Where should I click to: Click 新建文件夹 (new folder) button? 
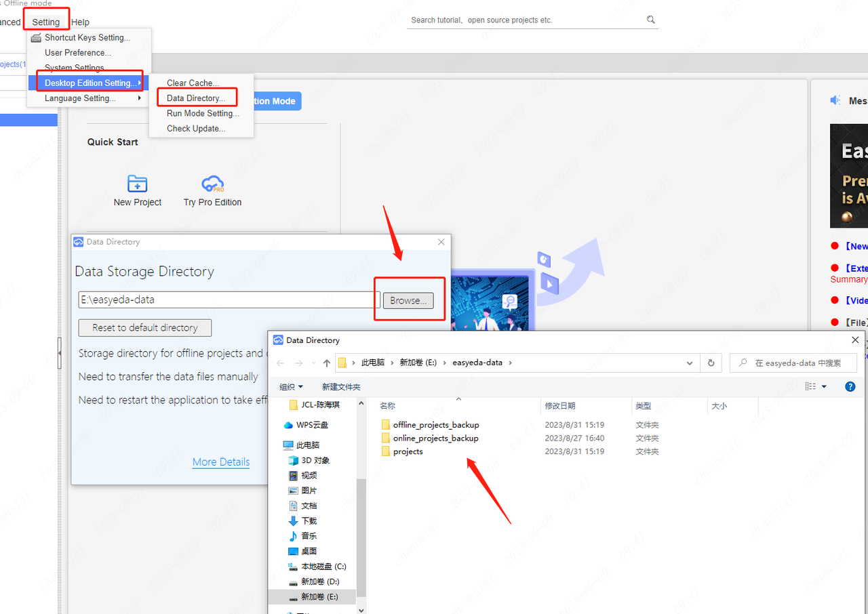[341, 386]
